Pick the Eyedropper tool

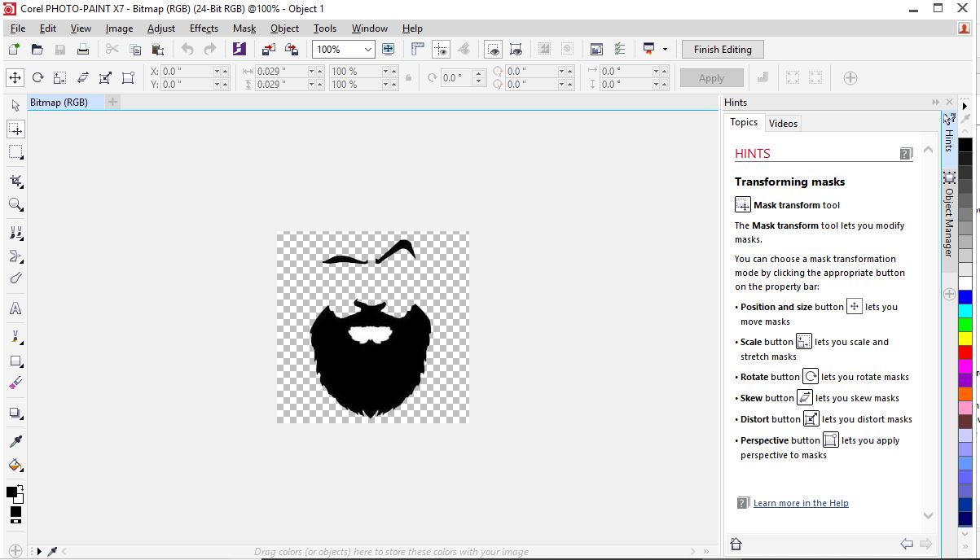pos(15,441)
